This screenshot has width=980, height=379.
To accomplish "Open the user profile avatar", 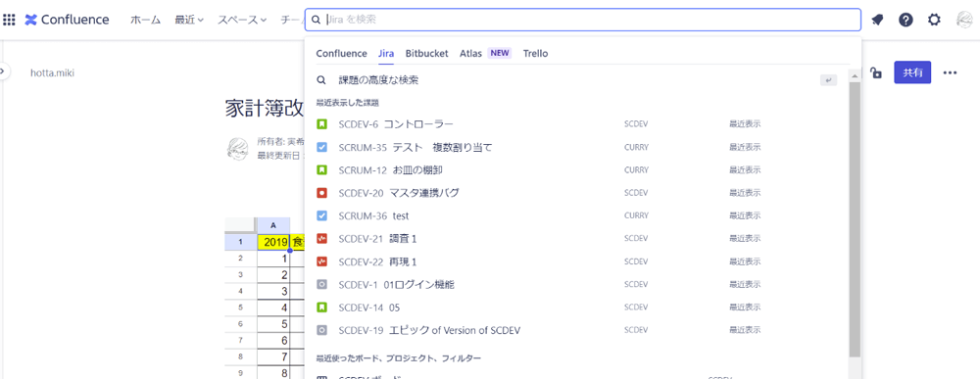I will (x=963, y=20).
